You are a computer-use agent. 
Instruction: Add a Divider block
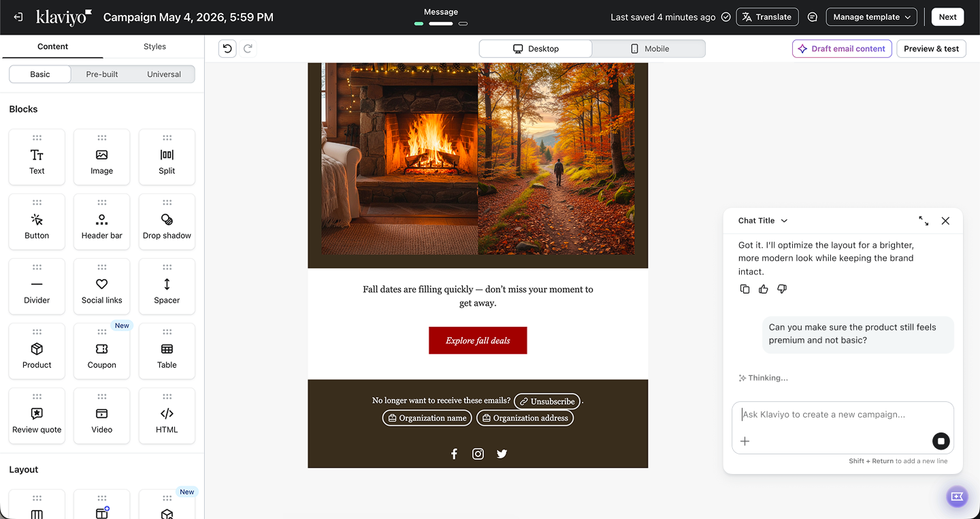tap(37, 286)
